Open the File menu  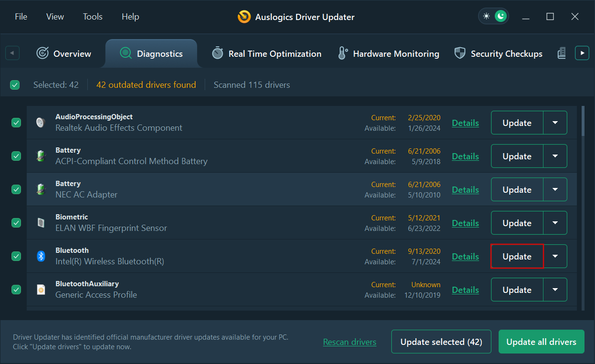pyautogui.click(x=21, y=17)
